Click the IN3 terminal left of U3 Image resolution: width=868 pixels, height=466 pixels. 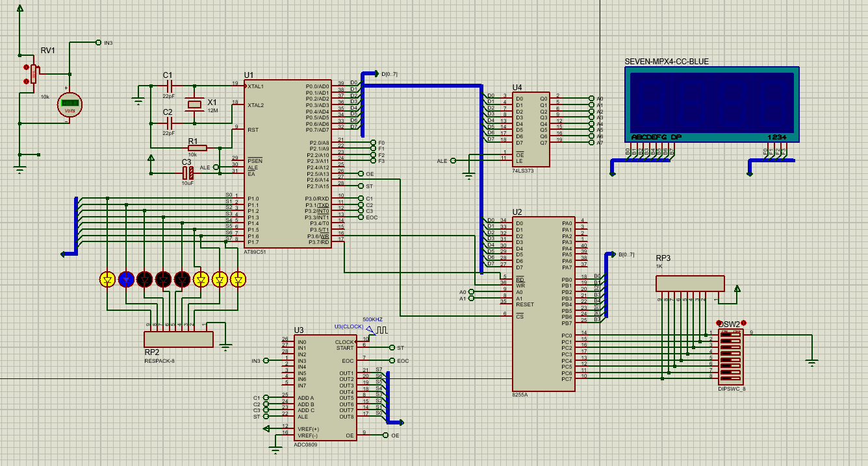pyautogui.click(x=266, y=361)
